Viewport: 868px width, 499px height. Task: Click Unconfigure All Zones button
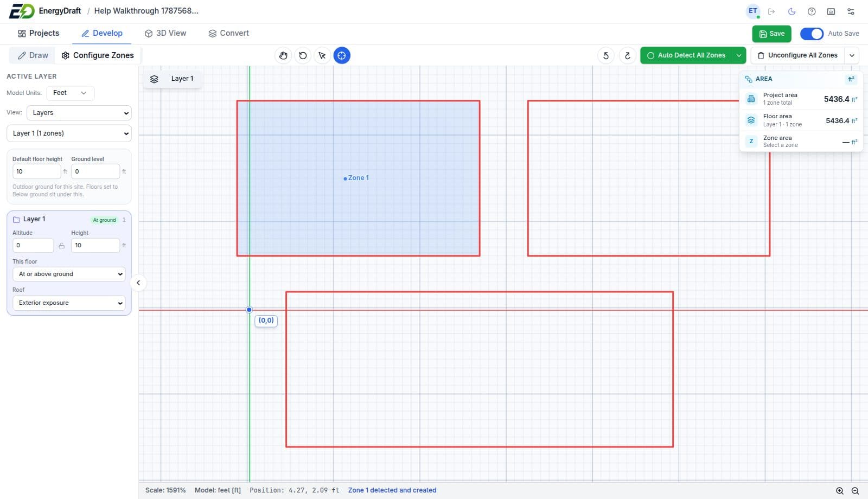797,55
